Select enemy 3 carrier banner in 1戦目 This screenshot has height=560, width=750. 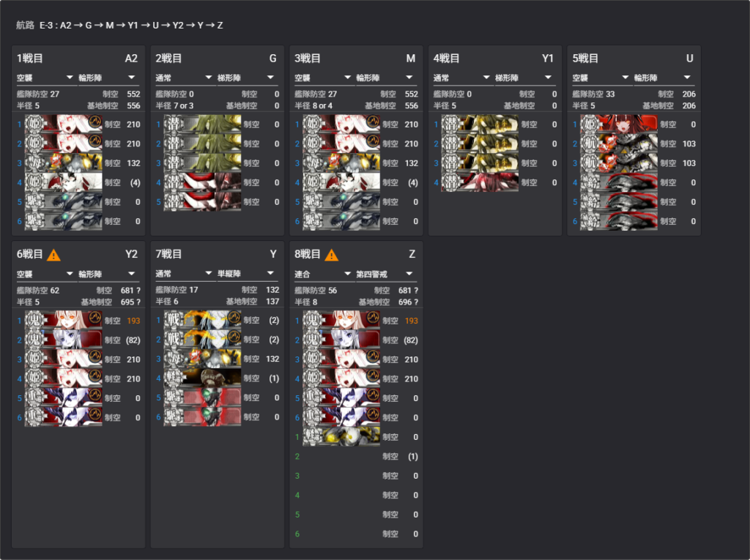click(64, 163)
